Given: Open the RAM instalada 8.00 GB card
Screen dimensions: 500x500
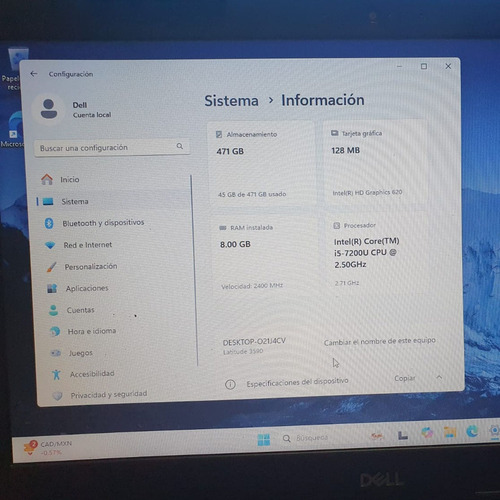Looking at the screenshot, I should pyautogui.click(x=265, y=256).
